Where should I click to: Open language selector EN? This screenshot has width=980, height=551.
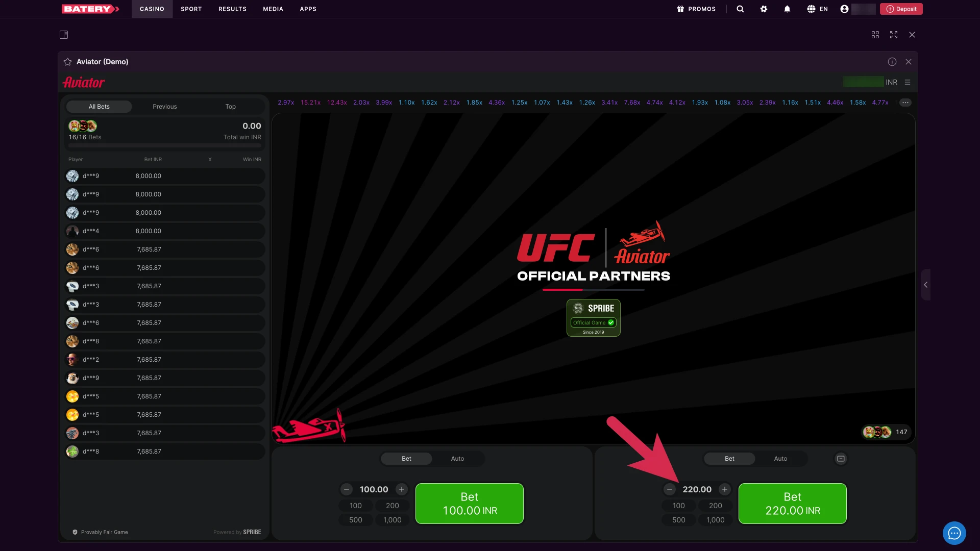click(x=817, y=9)
